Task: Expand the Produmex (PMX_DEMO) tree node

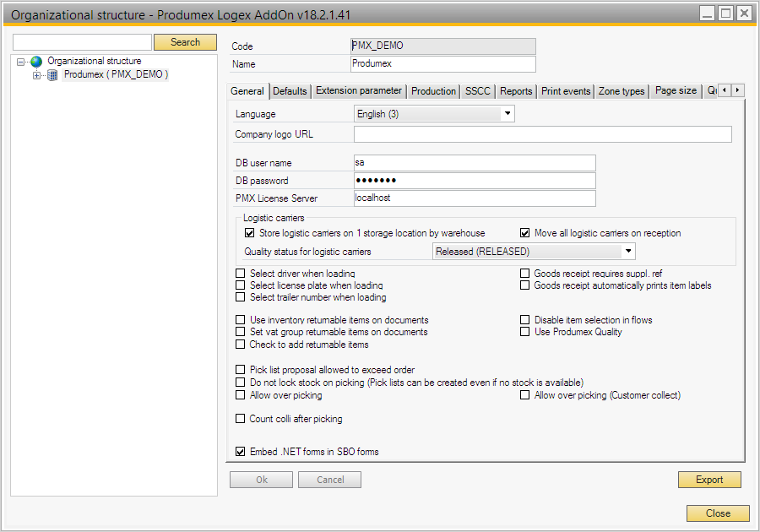Action: click(36, 75)
